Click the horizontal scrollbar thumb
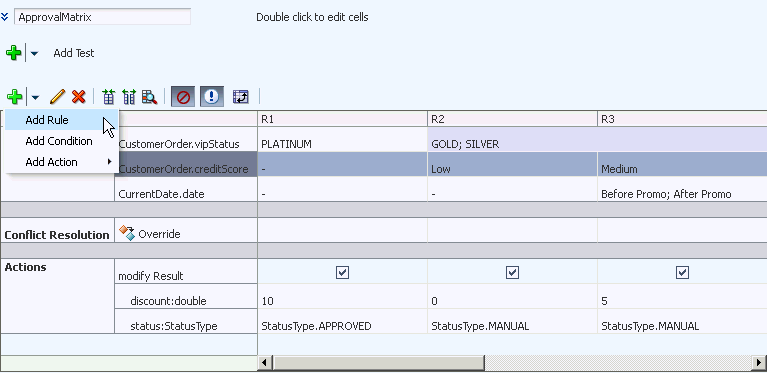This screenshot has width=767, height=373. click(378, 363)
